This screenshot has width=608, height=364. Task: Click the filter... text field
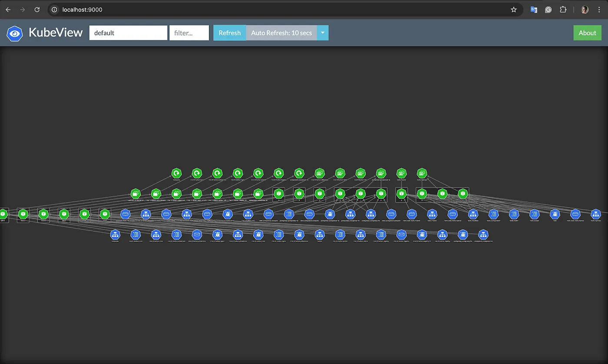coord(189,33)
